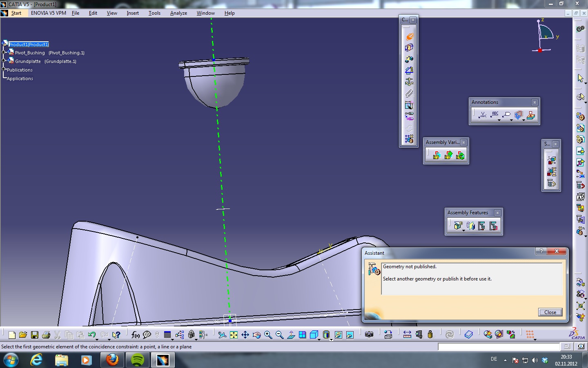Screen dimensions: 588x368
Task: Click the Print icon
Action: click(46, 335)
